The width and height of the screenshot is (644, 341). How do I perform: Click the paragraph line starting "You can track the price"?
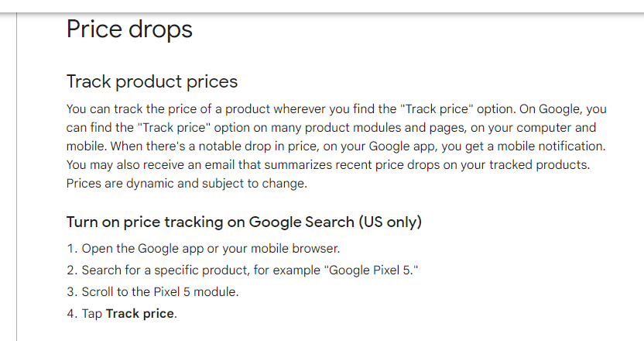tap(232, 109)
